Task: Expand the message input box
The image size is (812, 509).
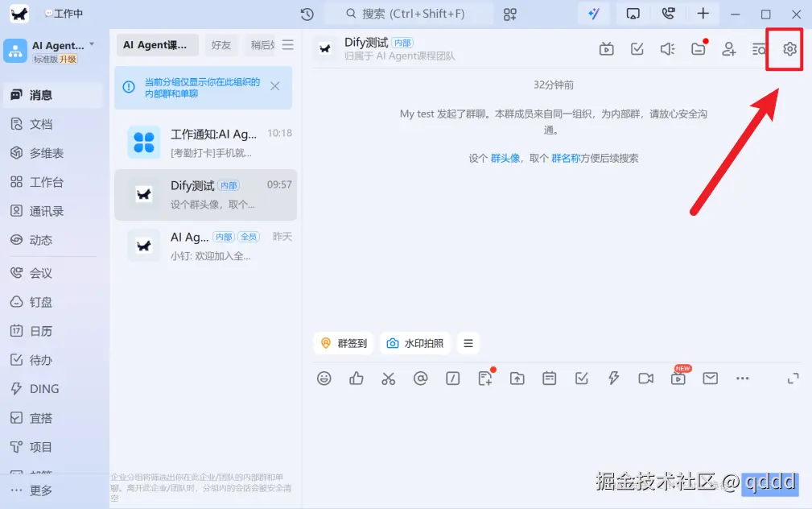Action: tap(793, 379)
